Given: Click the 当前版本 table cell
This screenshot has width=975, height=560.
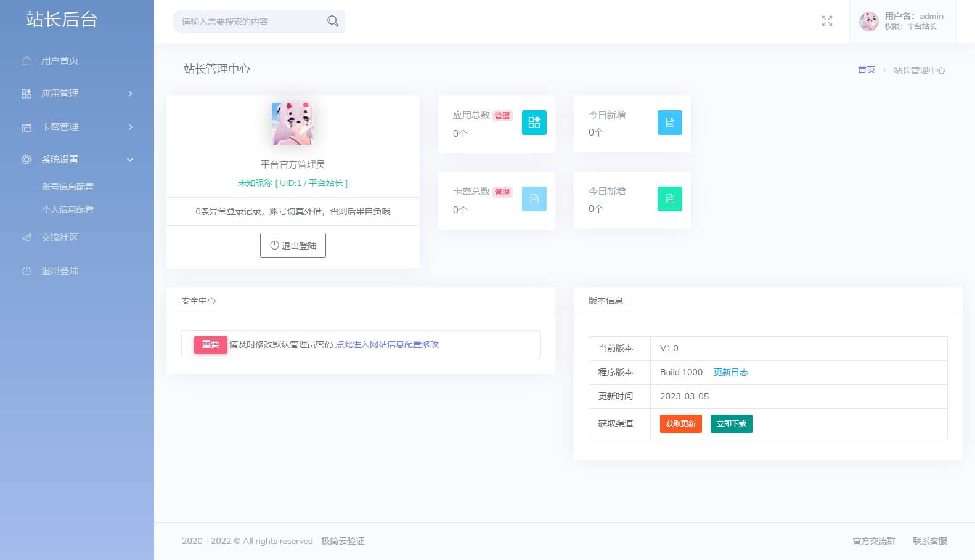Looking at the screenshot, I should [x=619, y=349].
